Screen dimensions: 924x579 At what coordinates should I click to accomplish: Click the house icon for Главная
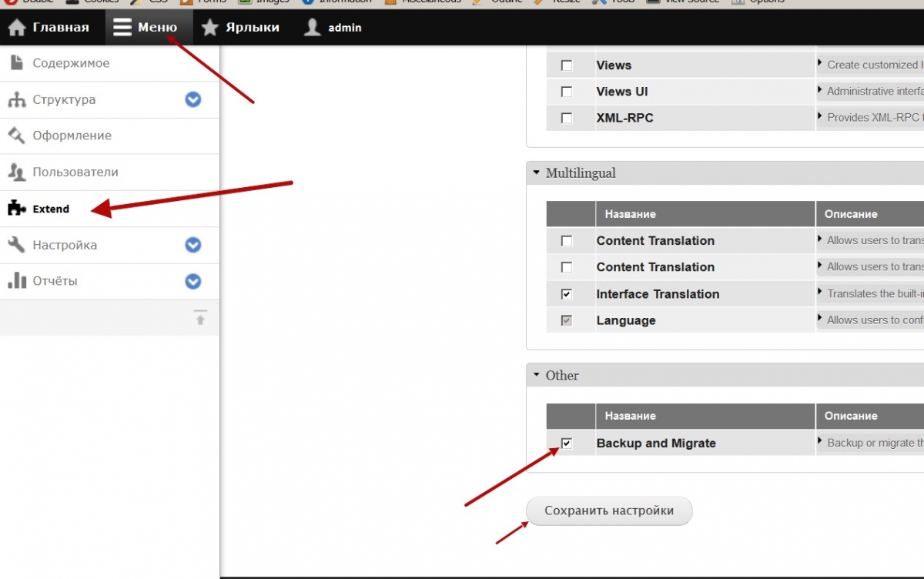tap(18, 28)
